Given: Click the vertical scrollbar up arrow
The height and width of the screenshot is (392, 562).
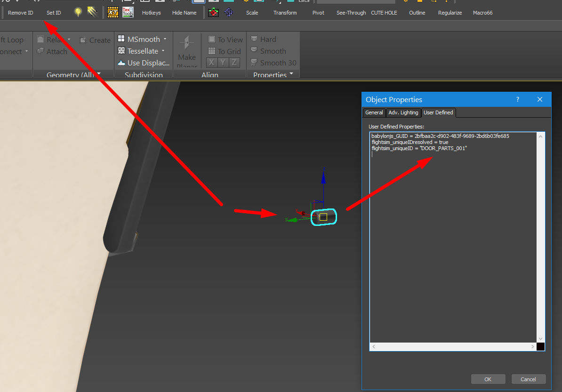Looking at the screenshot, I should tap(540, 136).
